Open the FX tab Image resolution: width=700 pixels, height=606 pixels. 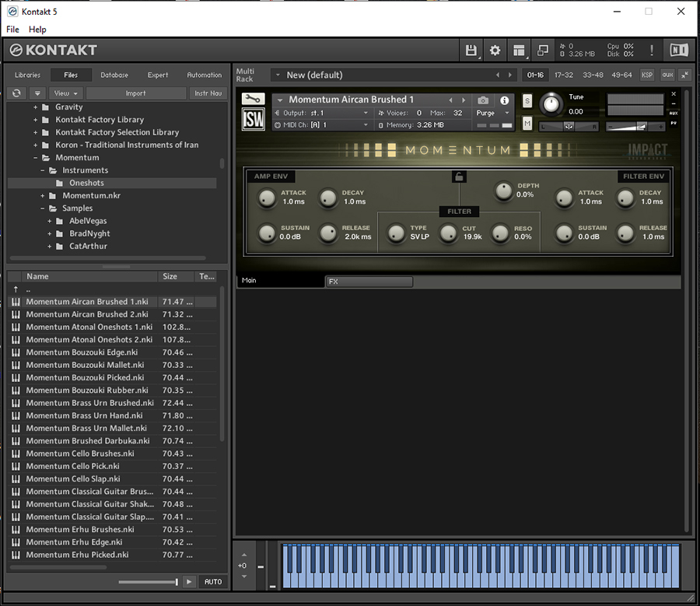coord(369,282)
